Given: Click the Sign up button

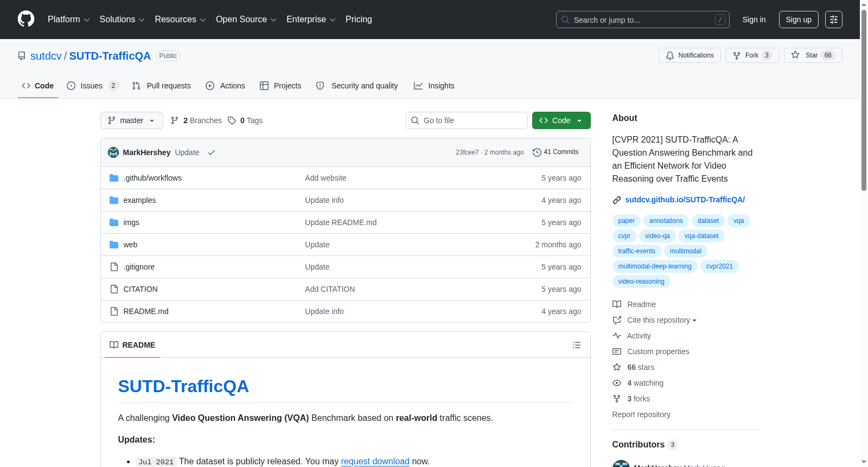Looking at the screenshot, I should [799, 20].
